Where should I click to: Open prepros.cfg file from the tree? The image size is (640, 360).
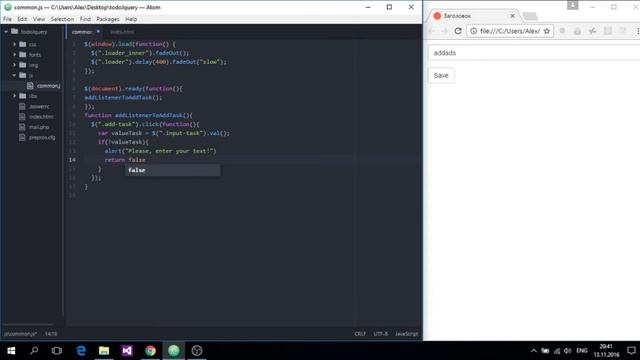coord(42,138)
